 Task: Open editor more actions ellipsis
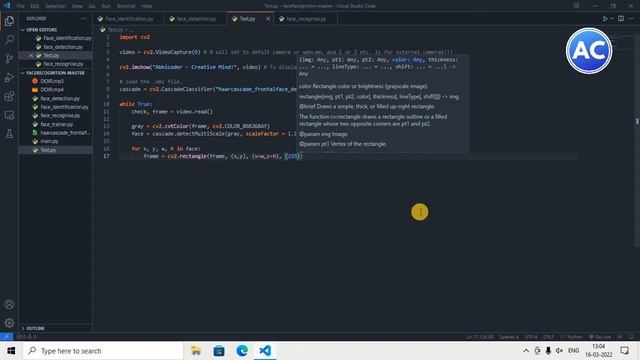(631, 18)
